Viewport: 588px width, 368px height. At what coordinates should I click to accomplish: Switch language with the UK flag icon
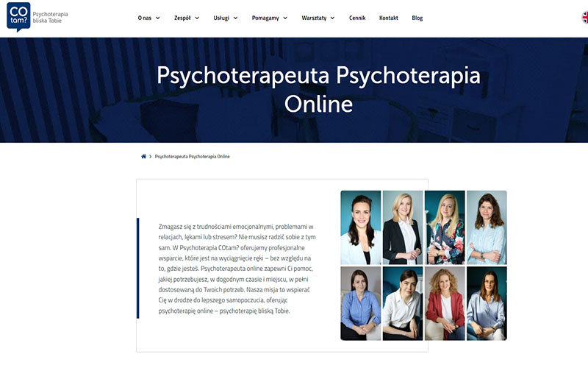coord(584,17)
